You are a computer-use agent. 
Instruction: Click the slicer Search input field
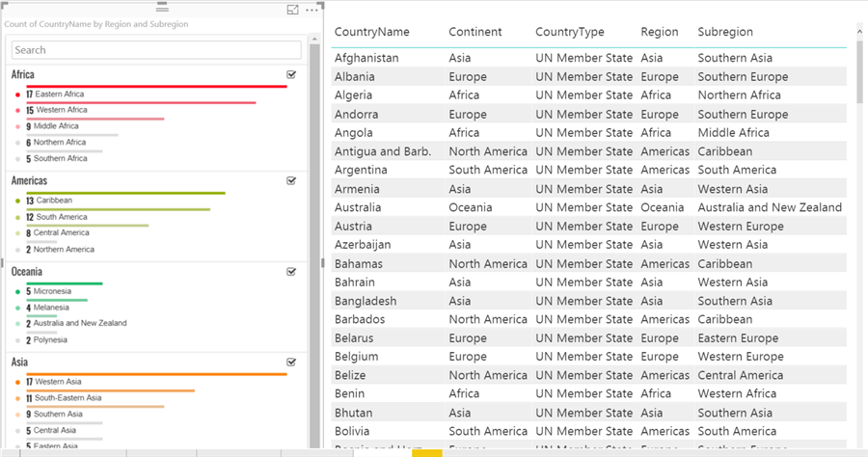[x=156, y=50]
